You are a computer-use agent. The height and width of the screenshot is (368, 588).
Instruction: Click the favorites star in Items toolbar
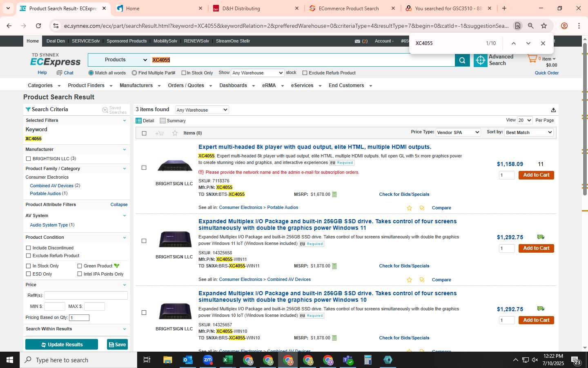pyautogui.click(x=175, y=133)
